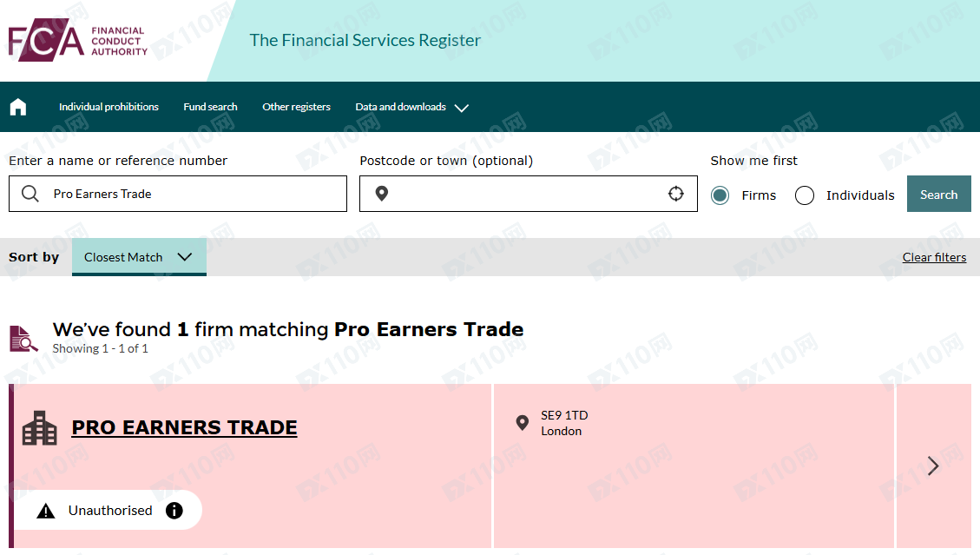This screenshot has width=980, height=555.
Task: Click the warning triangle icon
Action: pyautogui.click(x=46, y=511)
